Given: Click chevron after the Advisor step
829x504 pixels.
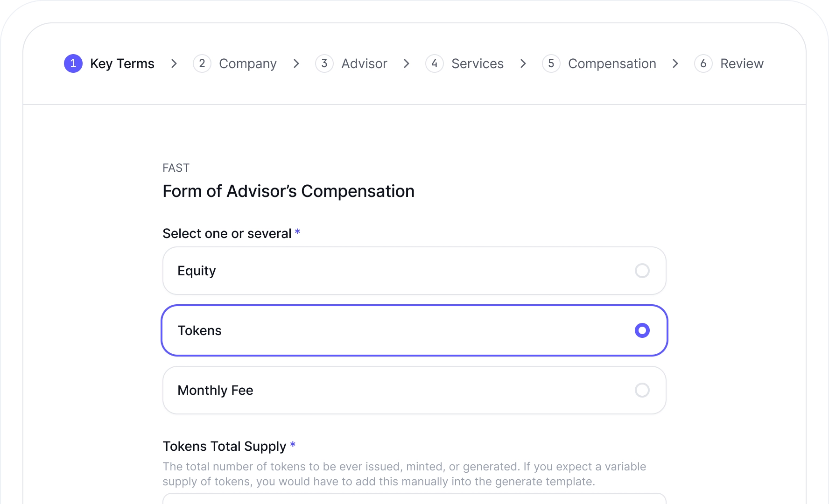Looking at the screenshot, I should (407, 63).
